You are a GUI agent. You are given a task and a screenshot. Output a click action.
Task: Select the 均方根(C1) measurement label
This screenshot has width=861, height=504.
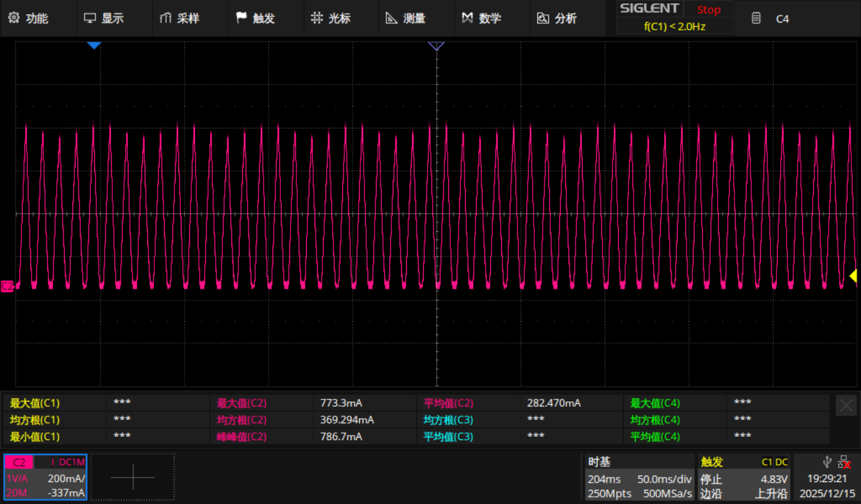tap(35, 420)
